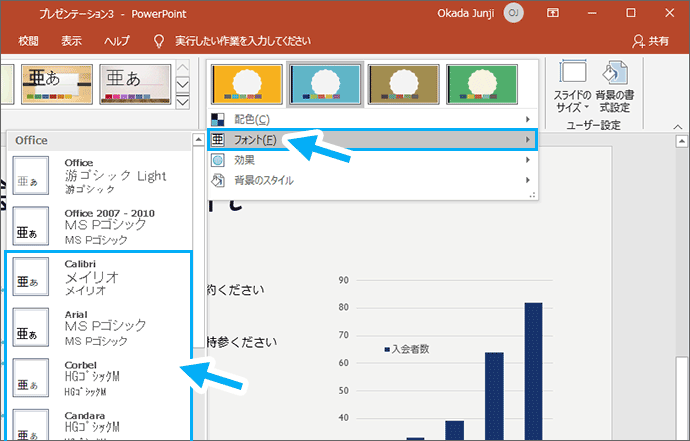Viewport: 690px width, 441px height.
Task: Open 背景の書式設定 button
Action: [615, 86]
